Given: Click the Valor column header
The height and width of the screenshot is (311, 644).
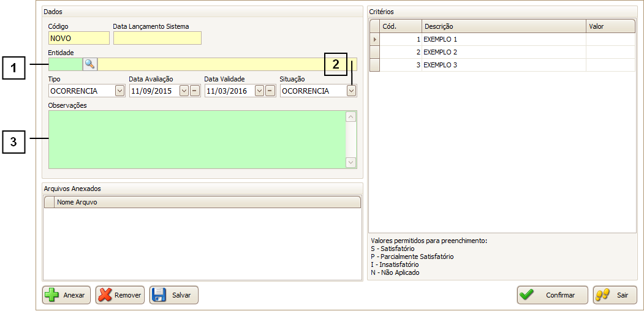Looking at the screenshot, I should (610, 26).
